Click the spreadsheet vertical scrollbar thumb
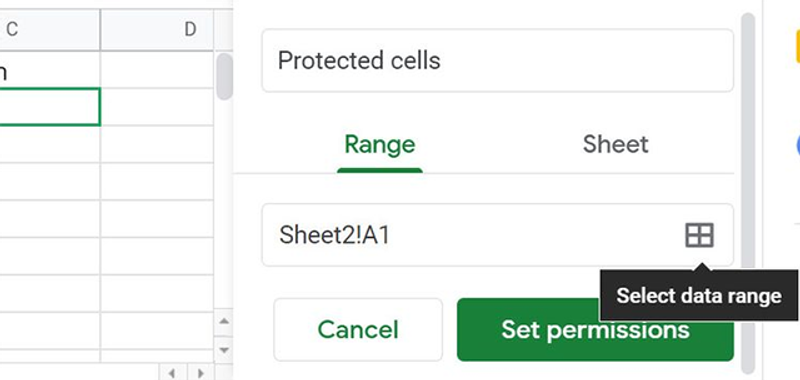This screenshot has height=380, width=800. (x=224, y=77)
